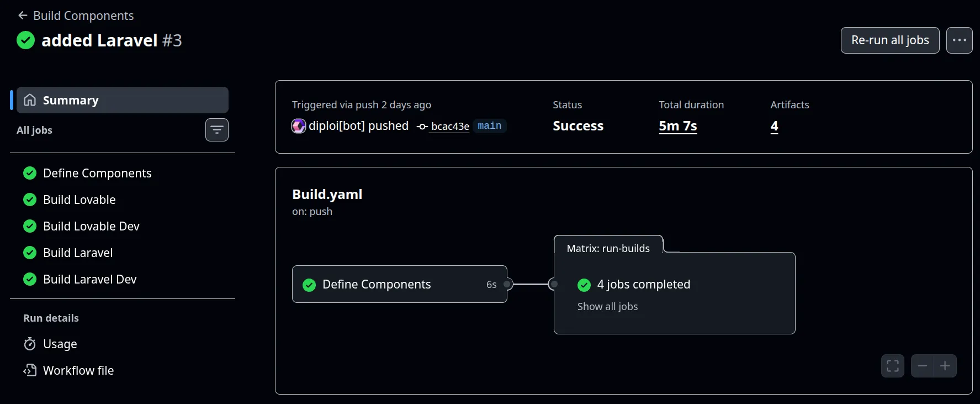Click the diploi[bot] avatar
Image resolution: width=980 pixels, height=404 pixels.
pyautogui.click(x=299, y=126)
